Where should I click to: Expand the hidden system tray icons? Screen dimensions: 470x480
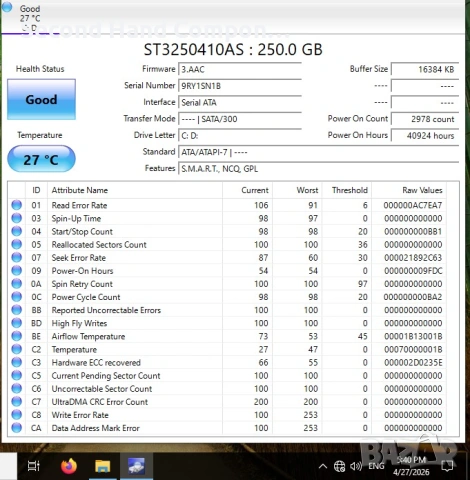click(x=323, y=466)
